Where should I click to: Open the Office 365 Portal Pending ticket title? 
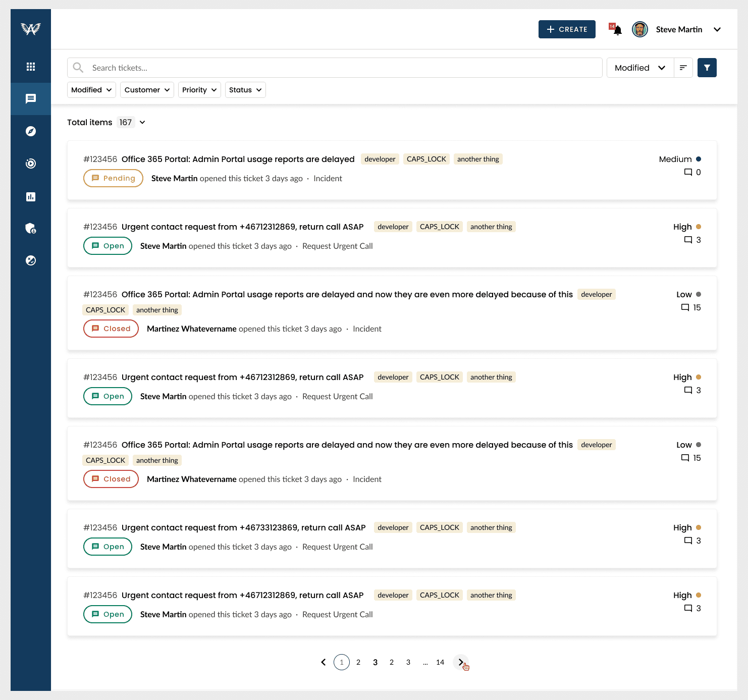coord(238,159)
